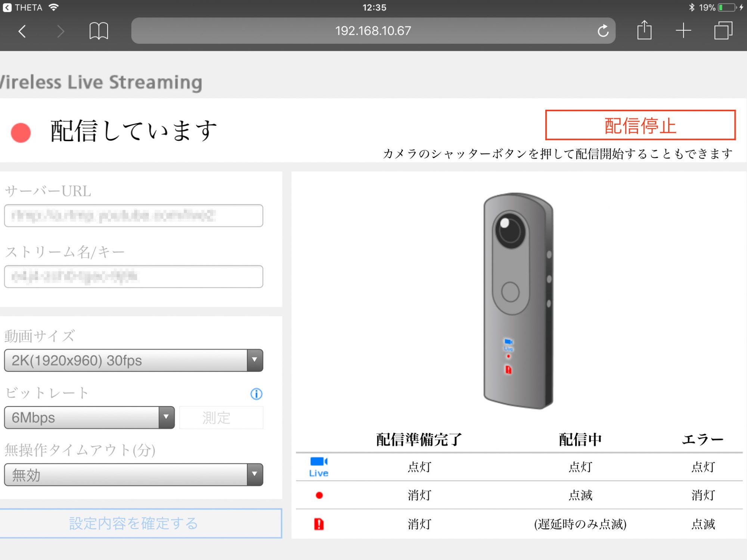Open the 無操作タイムアウト 無効 dropdown
This screenshot has width=747, height=560.
click(x=133, y=475)
